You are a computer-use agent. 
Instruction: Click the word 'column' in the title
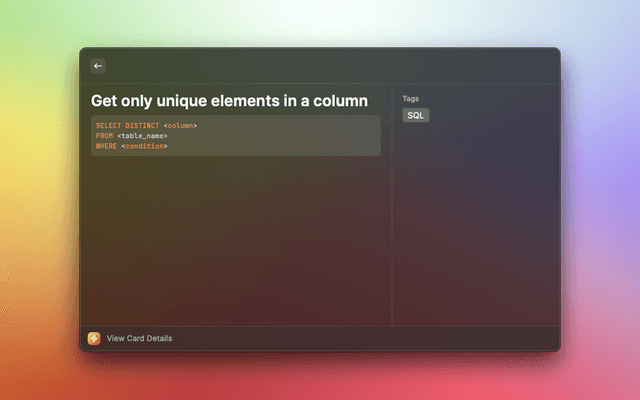coord(339,101)
